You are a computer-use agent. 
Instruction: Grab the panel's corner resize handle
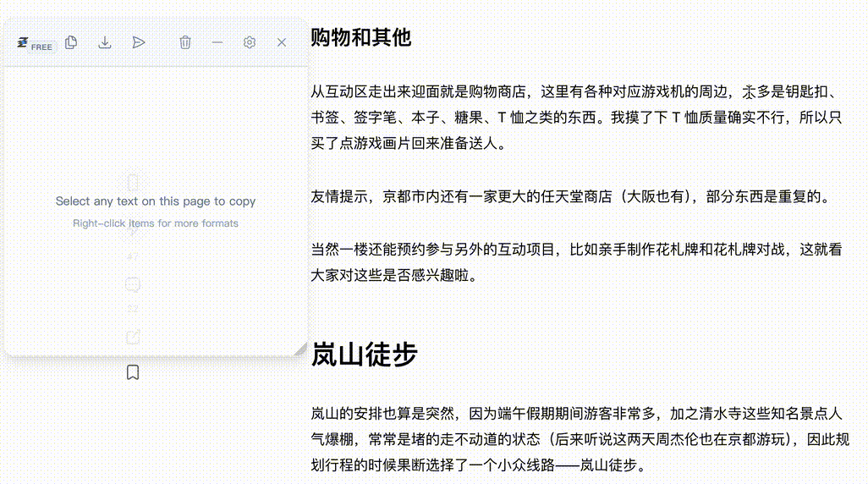[x=300, y=349]
